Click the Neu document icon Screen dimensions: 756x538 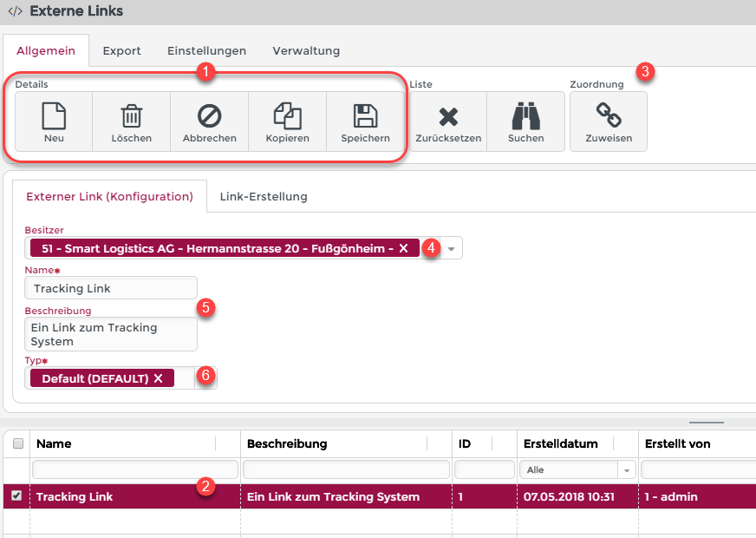(x=54, y=115)
